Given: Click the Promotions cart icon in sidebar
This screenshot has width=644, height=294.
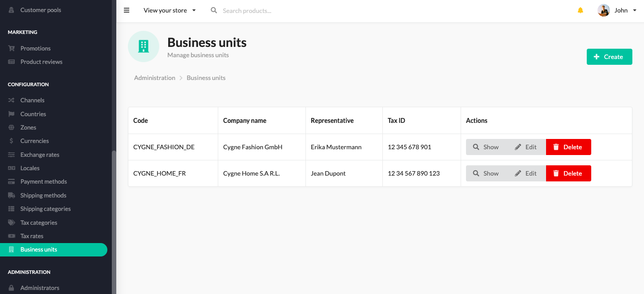Looking at the screenshot, I should [x=12, y=48].
